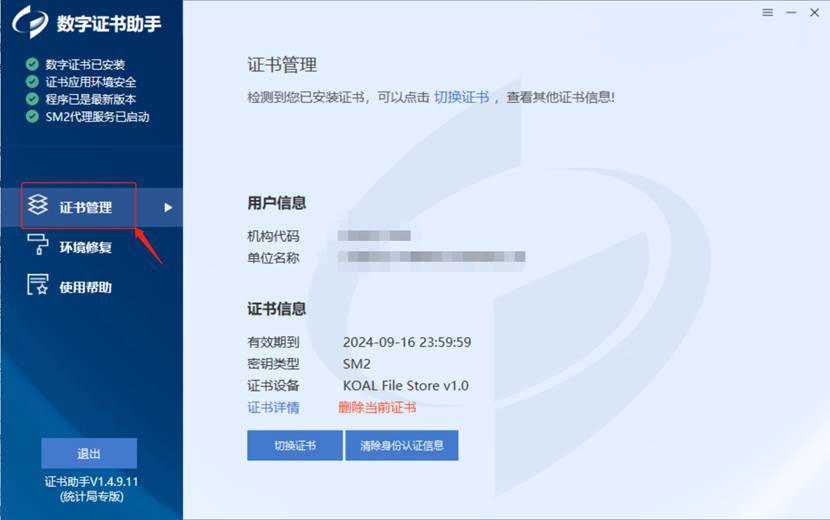Click the 数字证书已安装 status text
Screen dimensions: 830x520
(x=85, y=65)
